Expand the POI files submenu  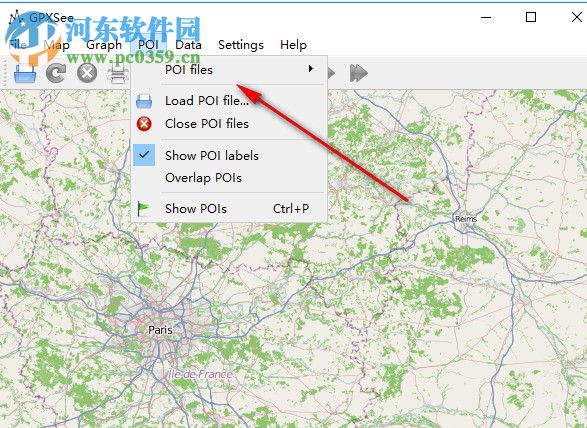pyautogui.click(x=229, y=70)
